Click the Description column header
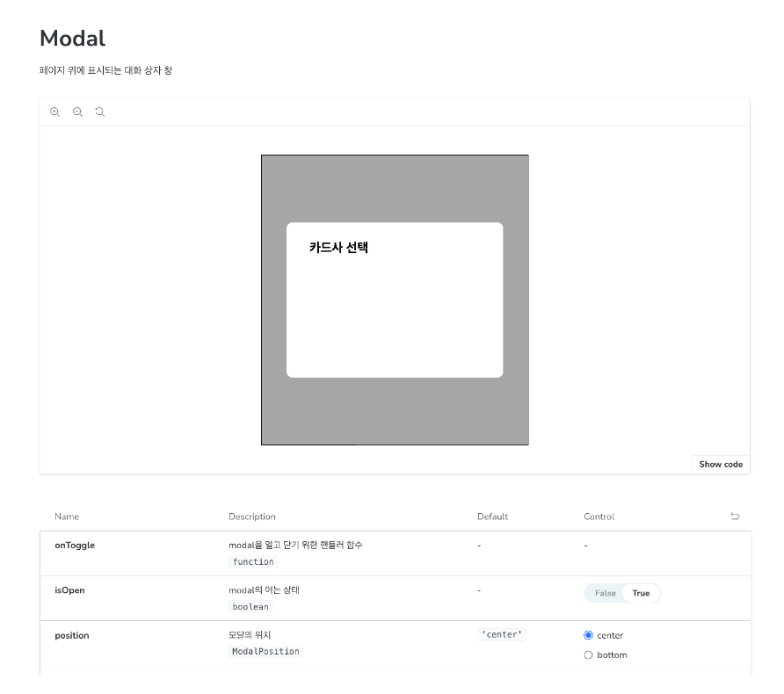Viewport: 784px width, 694px height. tap(252, 517)
